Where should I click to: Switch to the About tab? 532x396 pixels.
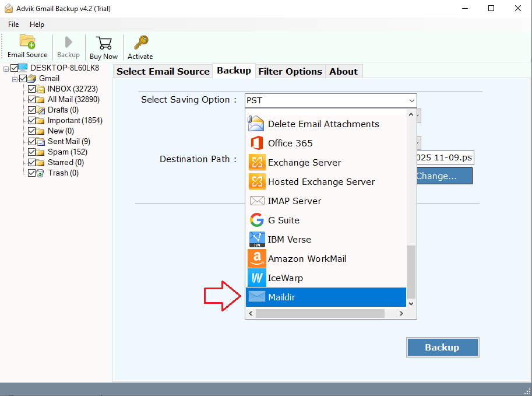coord(343,71)
